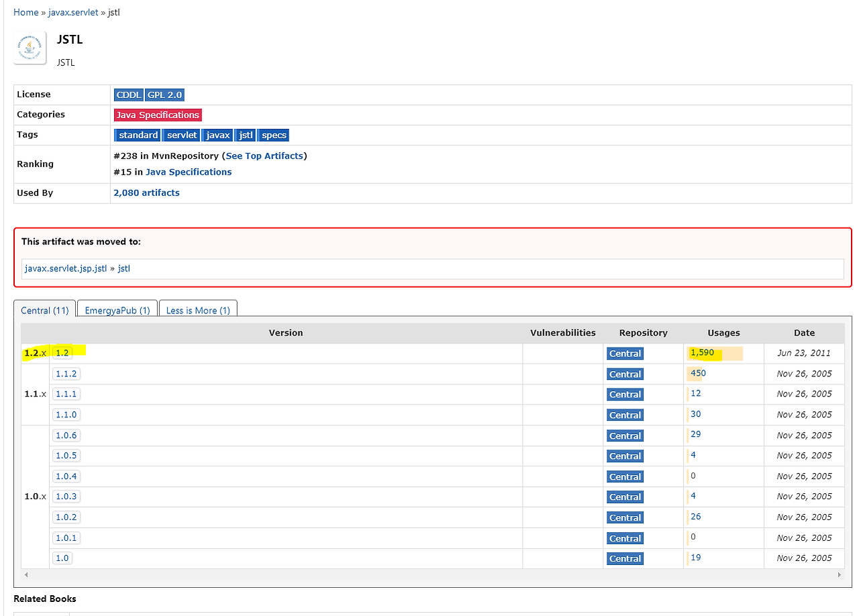The width and height of the screenshot is (859, 616).
Task: Open 2,080 artifacts used-by link
Action: point(147,193)
